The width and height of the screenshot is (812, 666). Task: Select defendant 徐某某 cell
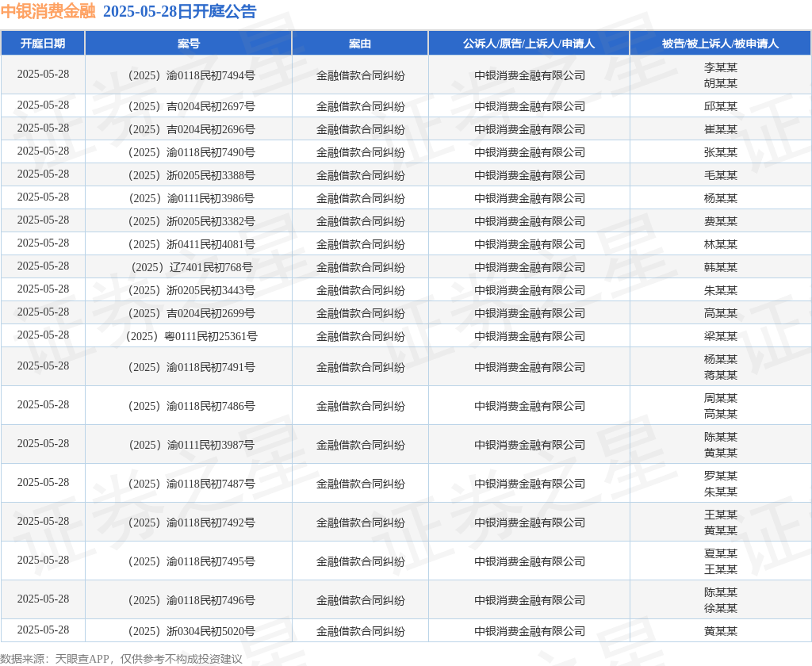pyautogui.click(x=720, y=608)
